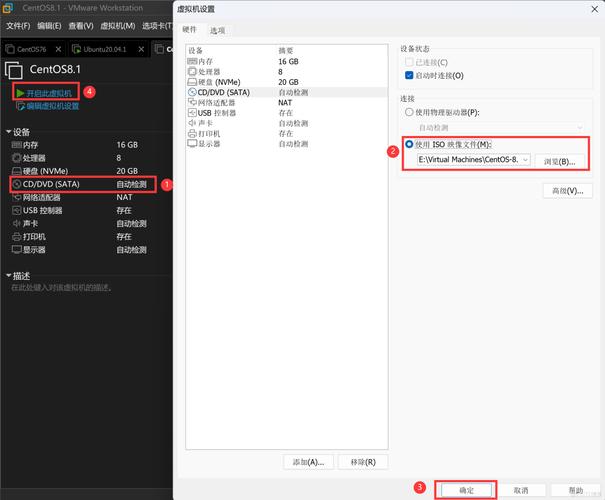The height and width of the screenshot is (500, 605).
Task: Click the 帮助 help button
Action: click(x=576, y=490)
